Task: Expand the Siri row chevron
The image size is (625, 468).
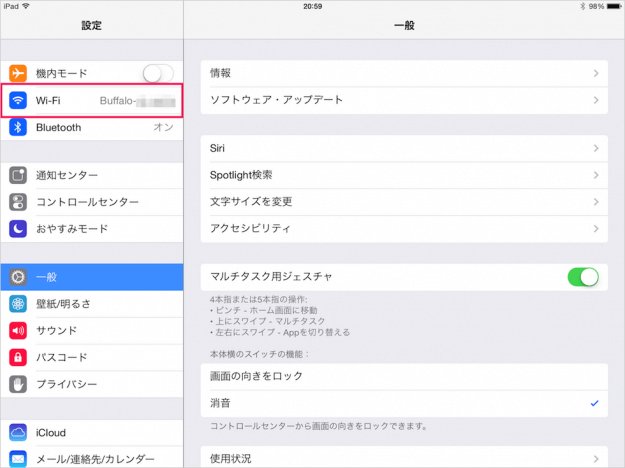Action: tap(595, 148)
